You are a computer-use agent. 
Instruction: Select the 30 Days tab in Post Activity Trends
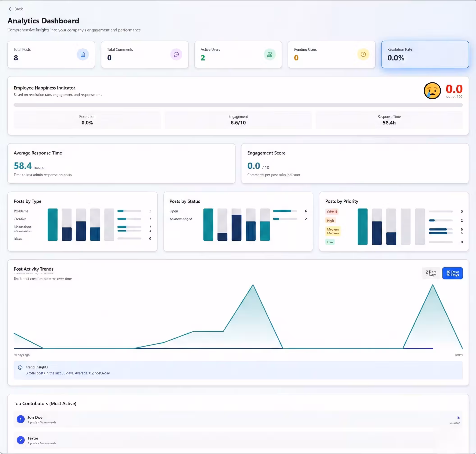click(452, 273)
